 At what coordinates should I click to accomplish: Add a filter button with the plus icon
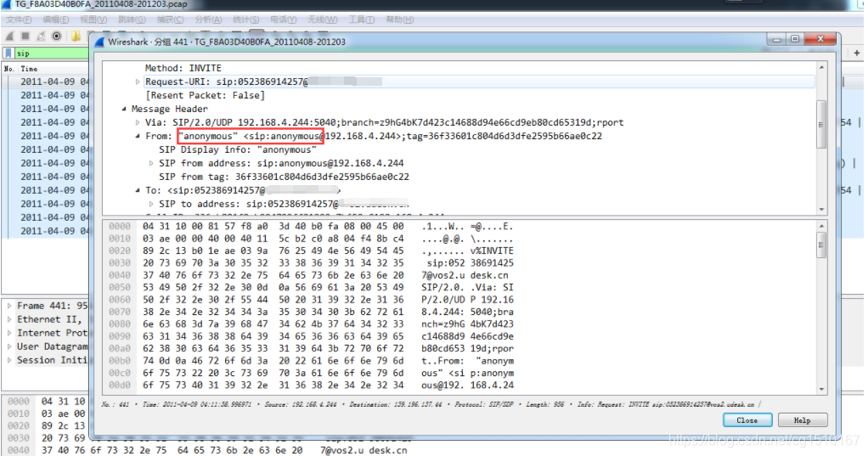coord(856,53)
